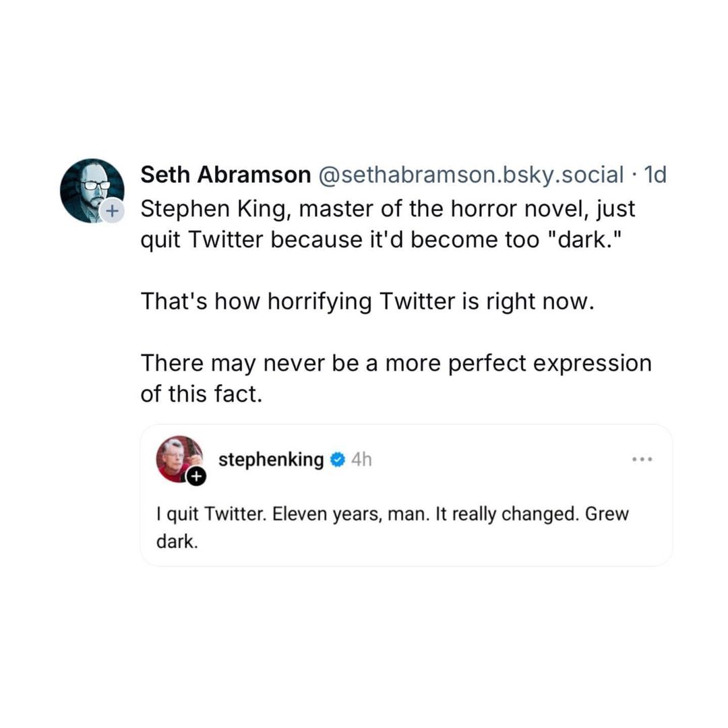Viewport: 728px width, 728px height.
Task: Click the line "There may never be a more perfect expression"
Action: click(x=396, y=363)
